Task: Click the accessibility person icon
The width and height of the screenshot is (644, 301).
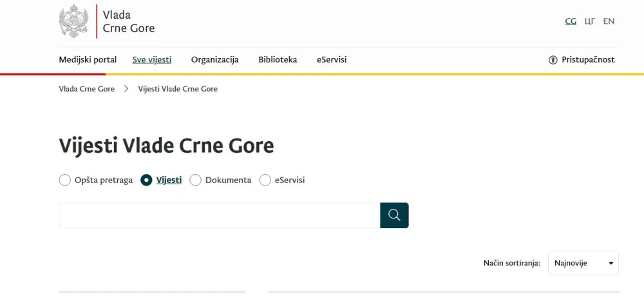Action: coord(553,60)
